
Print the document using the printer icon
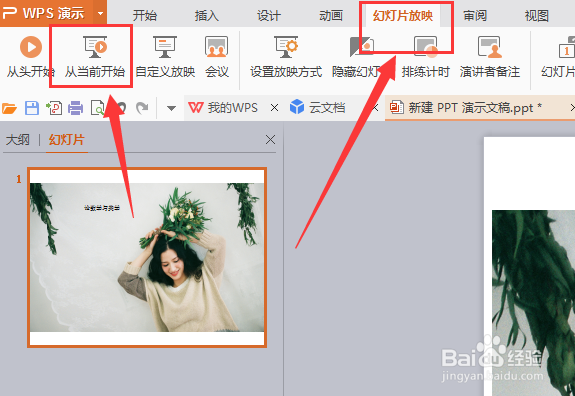[76, 108]
